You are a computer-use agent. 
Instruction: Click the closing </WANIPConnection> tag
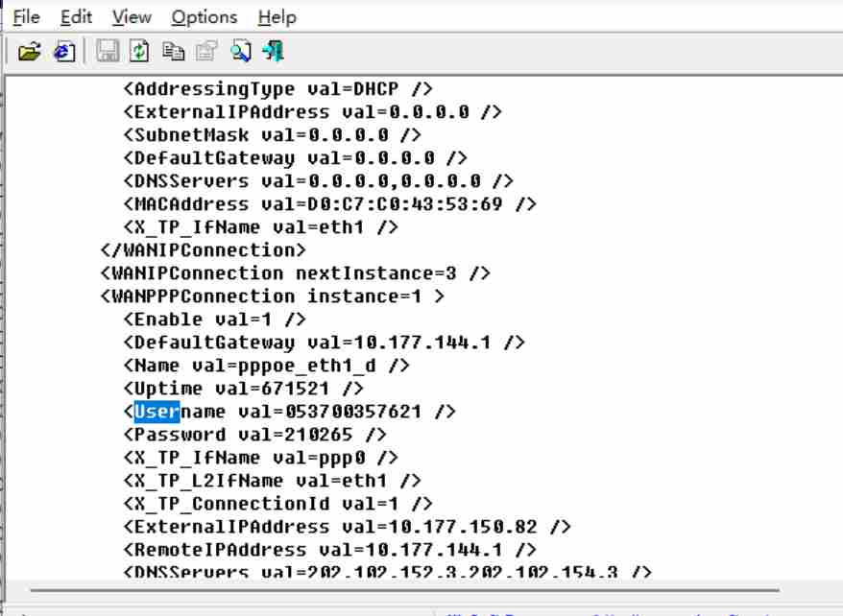tap(204, 250)
